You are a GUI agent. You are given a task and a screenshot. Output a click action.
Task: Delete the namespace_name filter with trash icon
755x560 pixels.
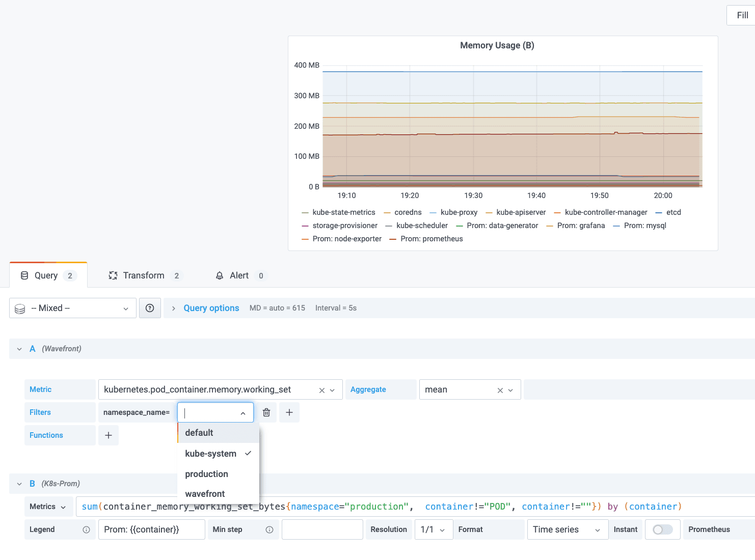click(266, 412)
